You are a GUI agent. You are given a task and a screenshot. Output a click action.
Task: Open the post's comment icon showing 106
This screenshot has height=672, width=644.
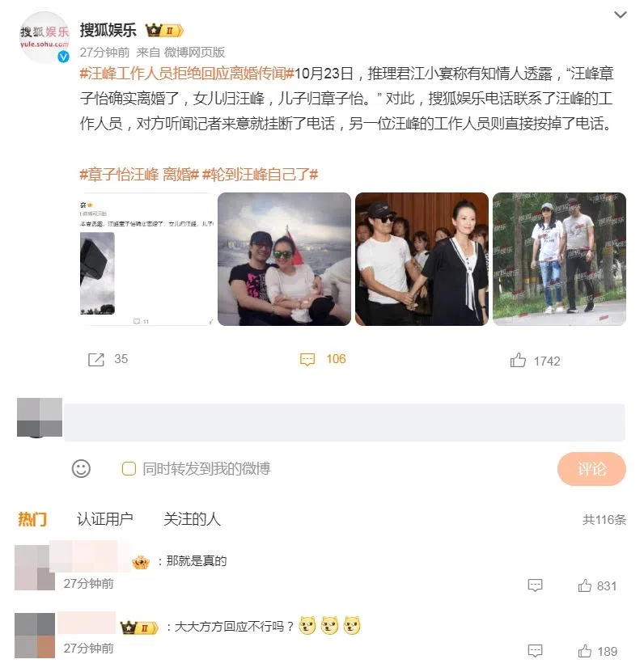307,359
